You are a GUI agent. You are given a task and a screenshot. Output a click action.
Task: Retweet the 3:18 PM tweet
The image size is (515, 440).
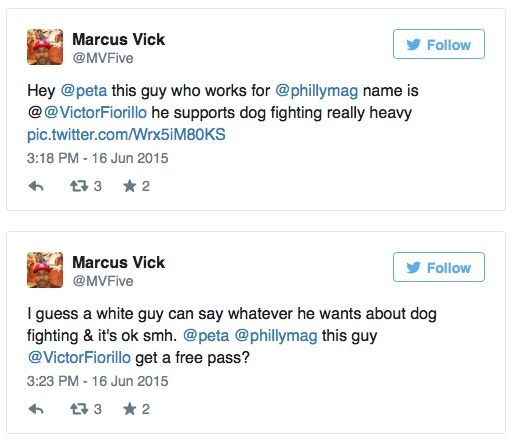pyautogui.click(x=79, y=186)
